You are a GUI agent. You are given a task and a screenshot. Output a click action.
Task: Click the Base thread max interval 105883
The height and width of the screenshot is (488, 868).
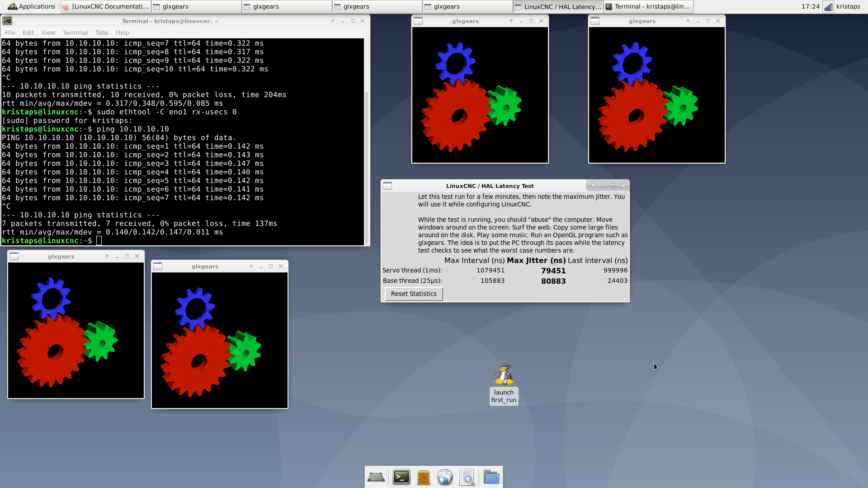pos(492,281)
